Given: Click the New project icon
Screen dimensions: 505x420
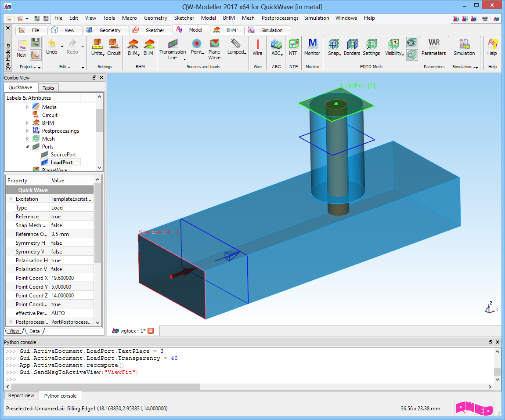Looking at the screenshot, I should [x=22, y=46].
